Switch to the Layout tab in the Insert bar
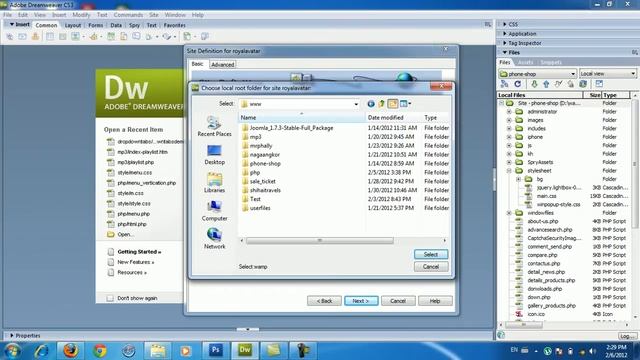The image size is (640, 360). click(x=73, y=25)
